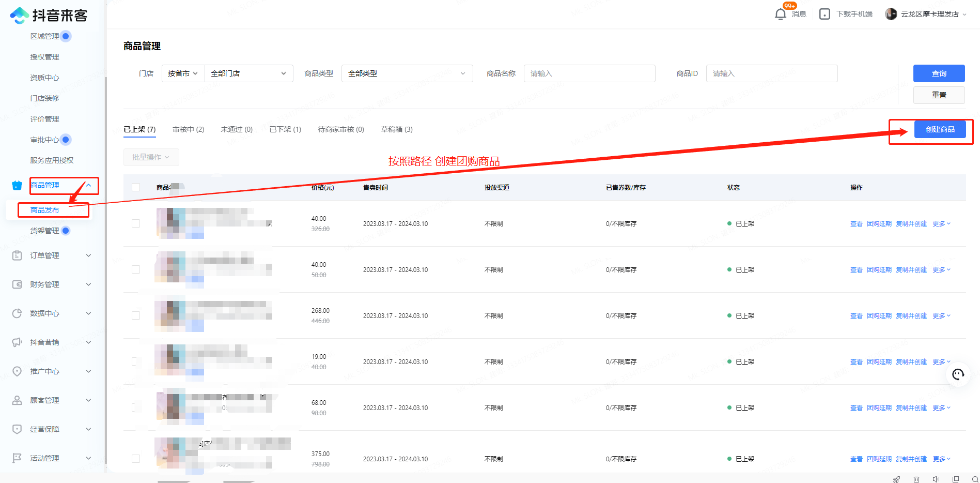Viewport: 980px width, 483px height.
Task: Collapse the 商品管理 sidebar section
Action: click(x=89, y=185)
